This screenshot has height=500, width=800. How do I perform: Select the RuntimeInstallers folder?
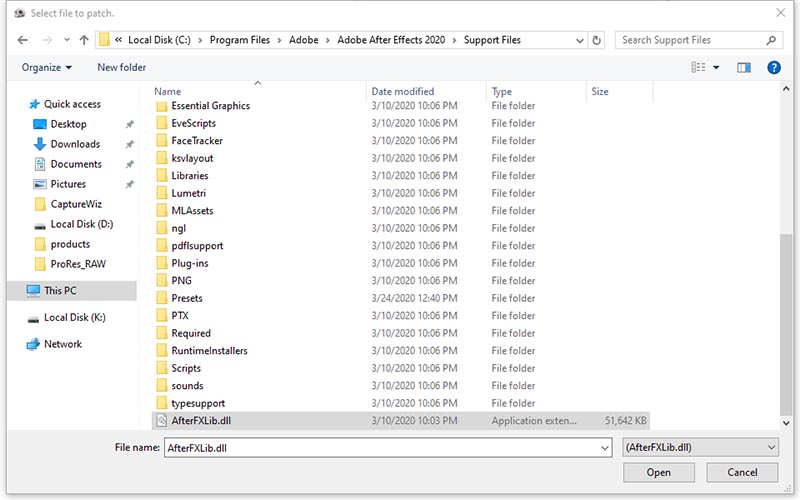point(209,351)
